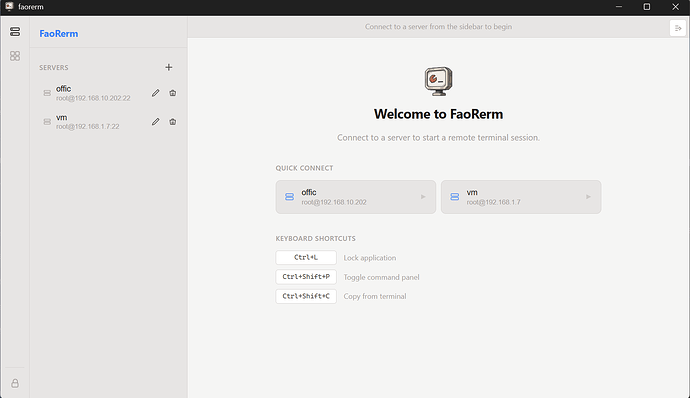Click the faorerm app icon in title bar

pos(9,7)
